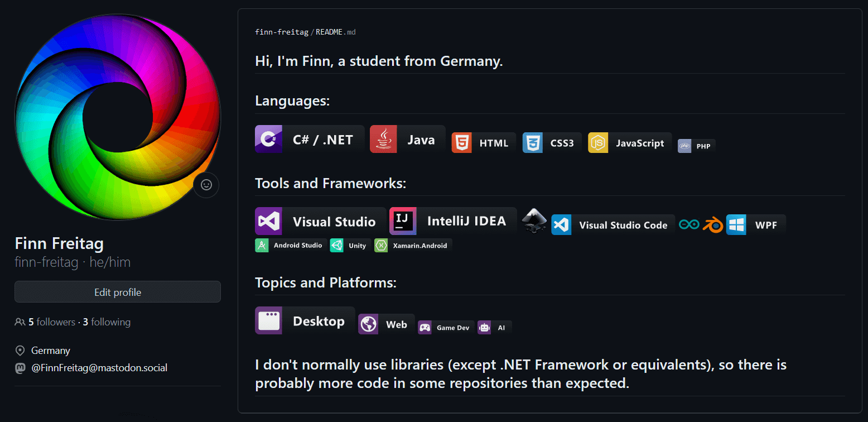Click the orange Blender logo icon
The width and height of the screenshot is (868, 422).
713,224
